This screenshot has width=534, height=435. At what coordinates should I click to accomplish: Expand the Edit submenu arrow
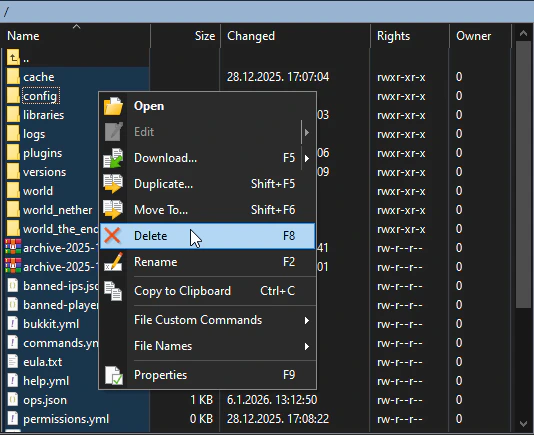point(307,132)
